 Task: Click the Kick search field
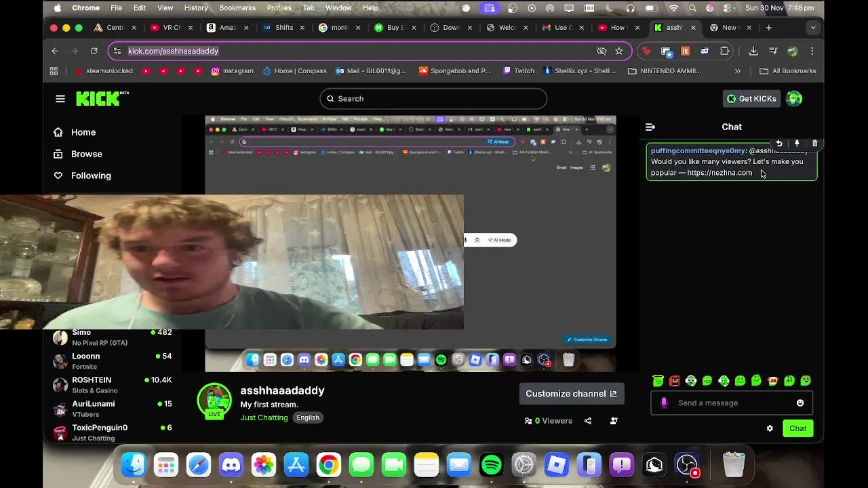(x=433, y=99)
